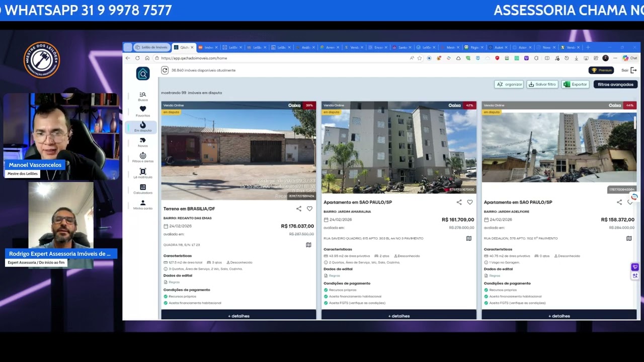Bookmark this page with the star icon
Image resolution: width=644 pixels, height=362 pixels.
[420, 58]
